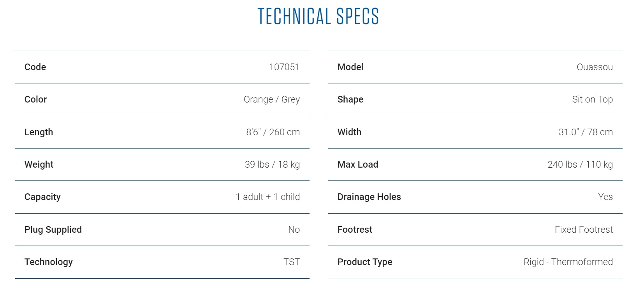Select the Product Type label
The image size is (644, 283).
tap(365, 262)
